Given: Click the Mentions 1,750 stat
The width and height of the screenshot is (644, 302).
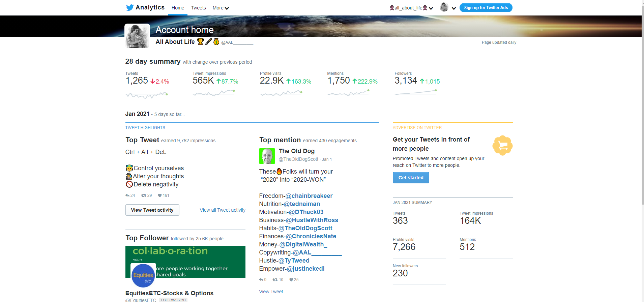Looking at the screenshot, I should point(339,81).
